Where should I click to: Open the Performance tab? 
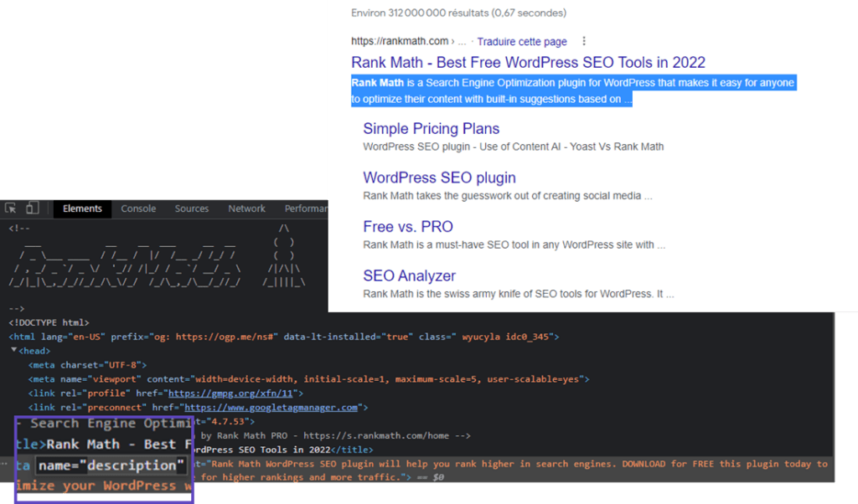305,208
